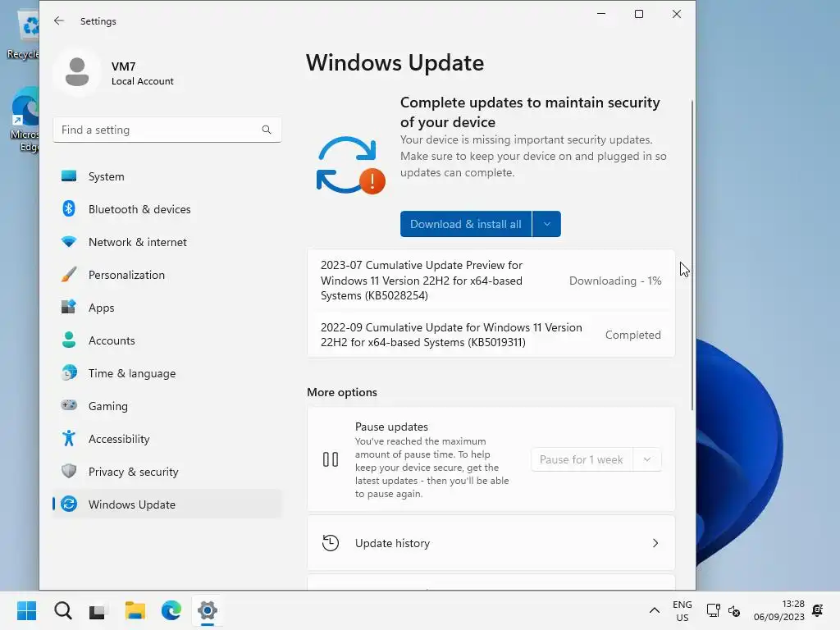The height and width of the screenshot is (630, 840).
Task: Go to Bluetooth & devices settings
Action: tap(167, 209)
